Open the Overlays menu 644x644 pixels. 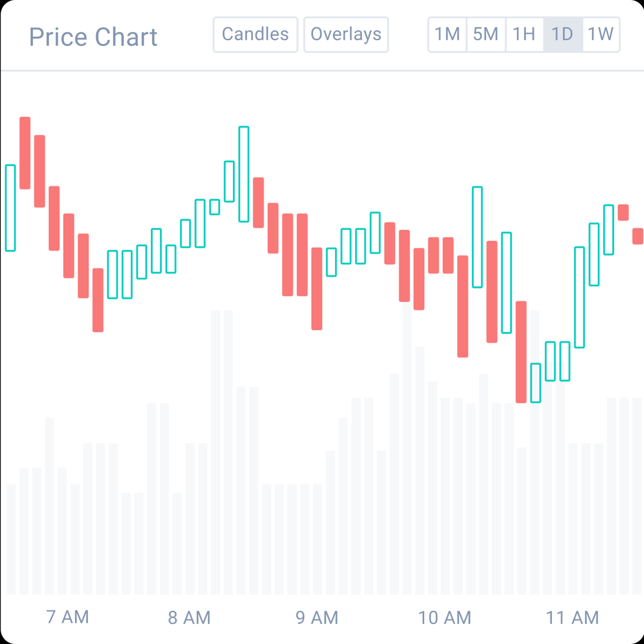(x=346, y=34)
